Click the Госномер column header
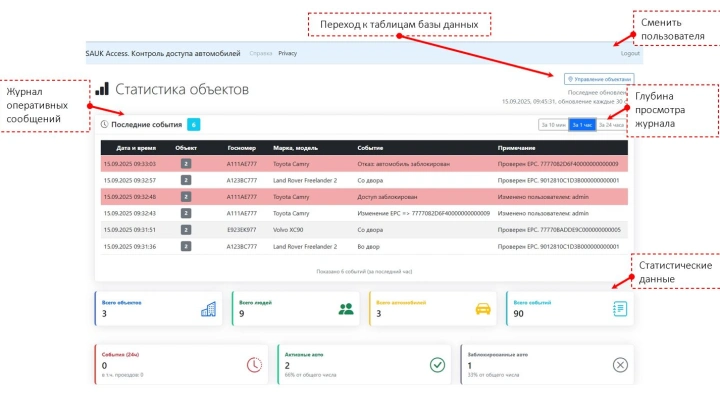 (x=242, y=147)
